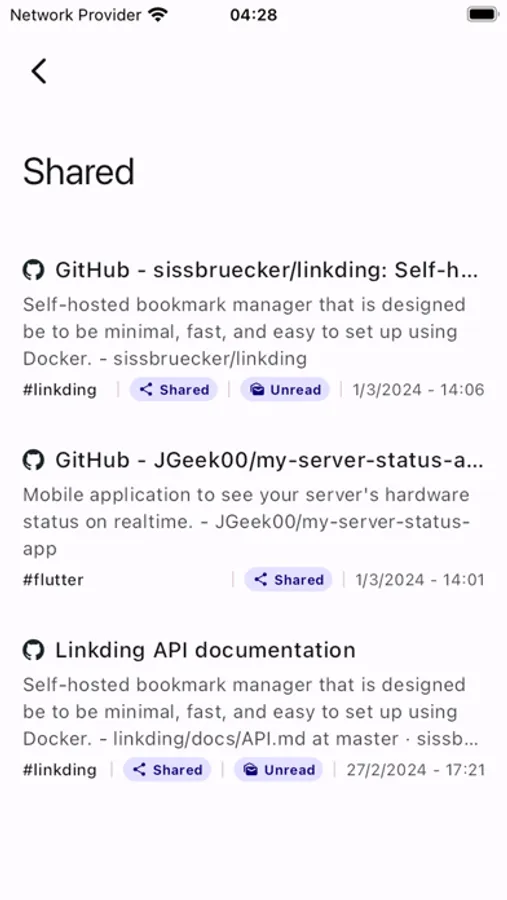Viewport: 507px width, 900px height.
Task: Click GitHub icon beside JGeek00/my-server-status title
Action: pos(33,460)
